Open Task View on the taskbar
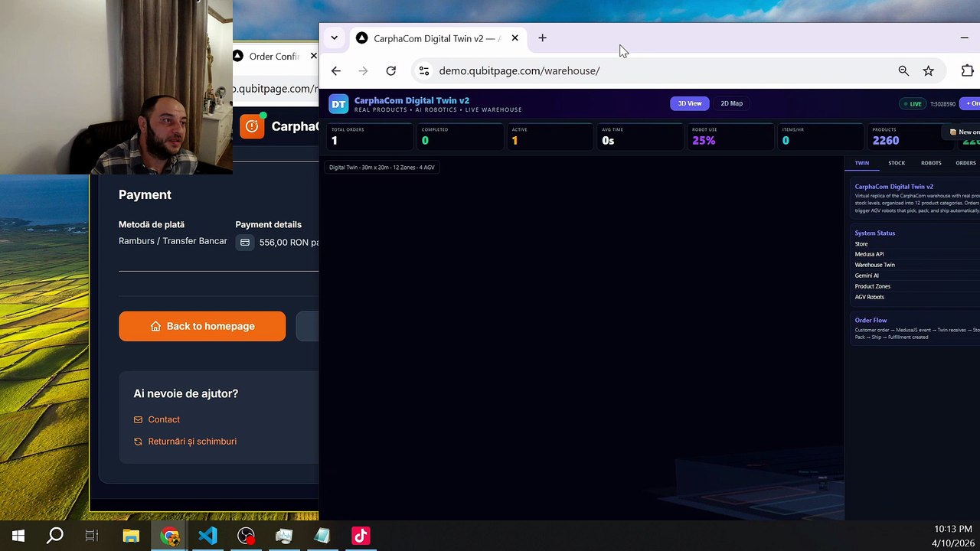 [92, 536]
